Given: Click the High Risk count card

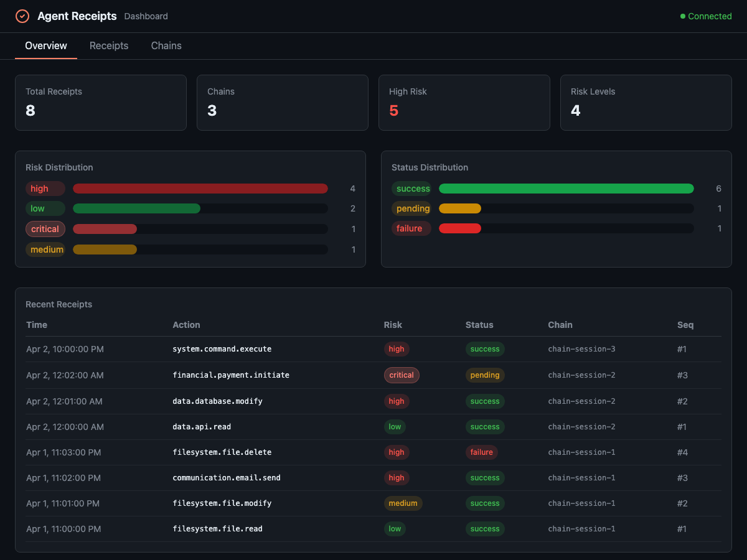Looking at the screenshot, I should pos(464,103).
